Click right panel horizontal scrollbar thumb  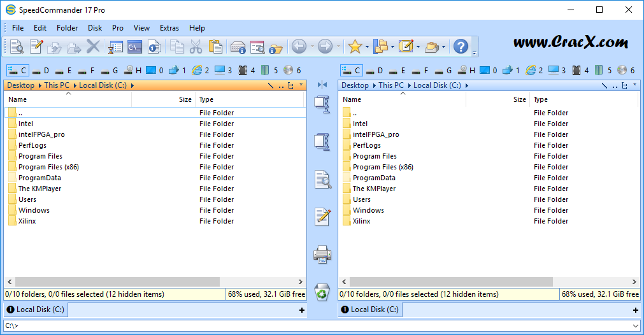[x=451, y=282]
